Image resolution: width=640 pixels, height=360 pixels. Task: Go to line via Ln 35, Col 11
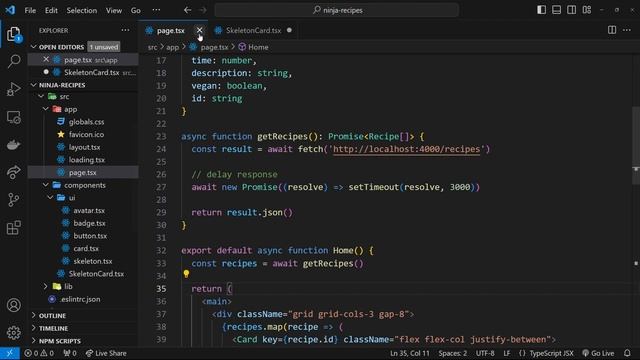click(x=409, y=353)
